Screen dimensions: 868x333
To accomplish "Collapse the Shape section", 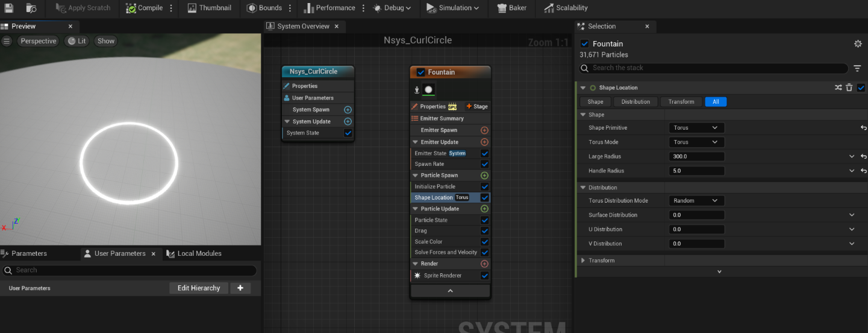I will pyautogui.click(x=582, y=115).
